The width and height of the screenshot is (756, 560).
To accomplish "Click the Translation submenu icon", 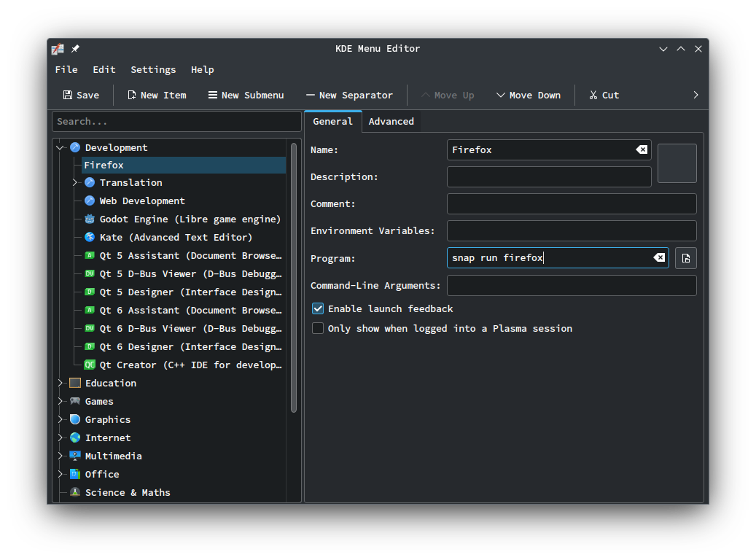I will pos(90,182).
